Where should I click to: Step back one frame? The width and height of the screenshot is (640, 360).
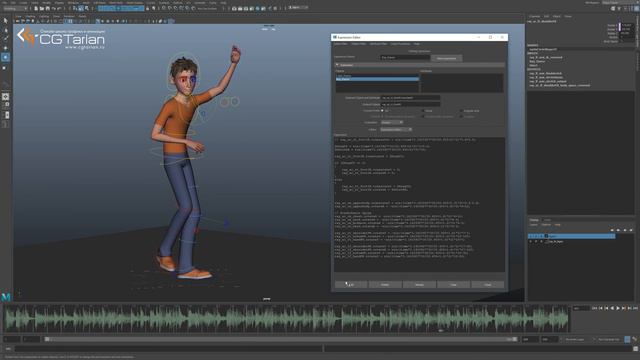[x=601, y=308]
